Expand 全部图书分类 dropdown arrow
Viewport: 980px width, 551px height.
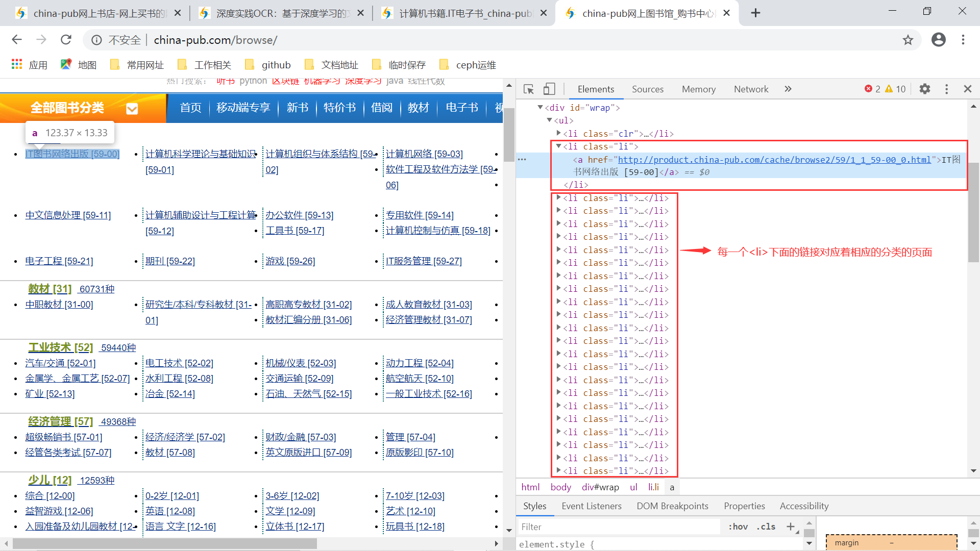[x=132, y=109]
